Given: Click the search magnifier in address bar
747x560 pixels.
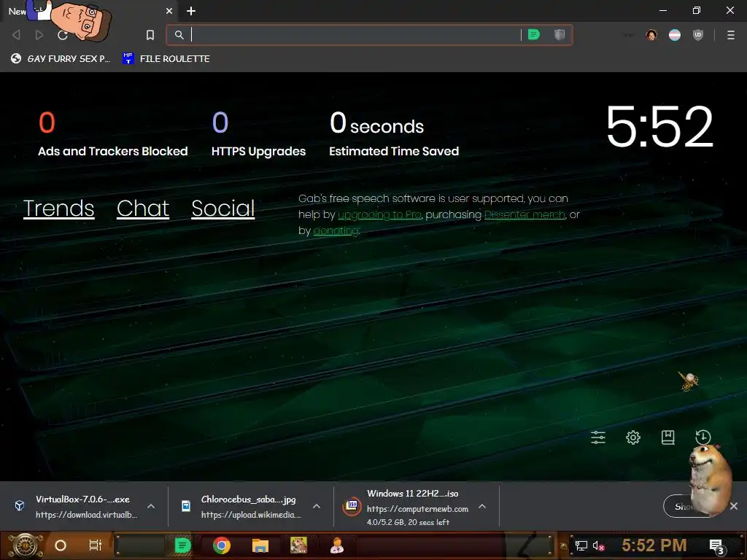Looking at the screenshot, I should (x=179, y=35).
